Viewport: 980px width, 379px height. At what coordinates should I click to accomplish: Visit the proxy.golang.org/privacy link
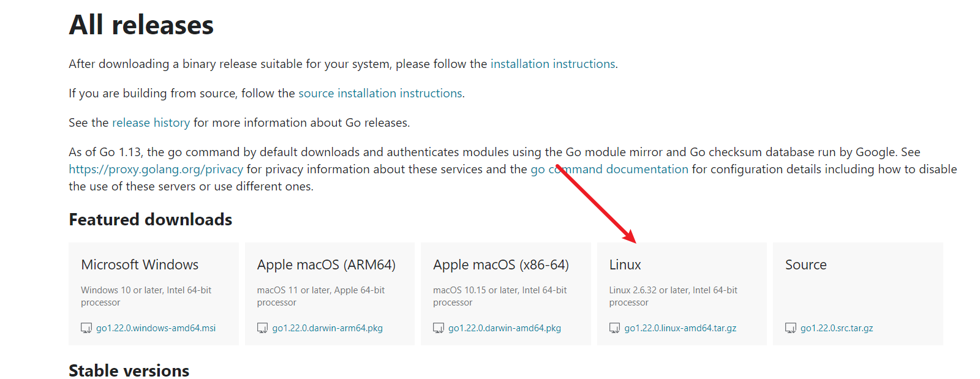(x=156, y=169)
